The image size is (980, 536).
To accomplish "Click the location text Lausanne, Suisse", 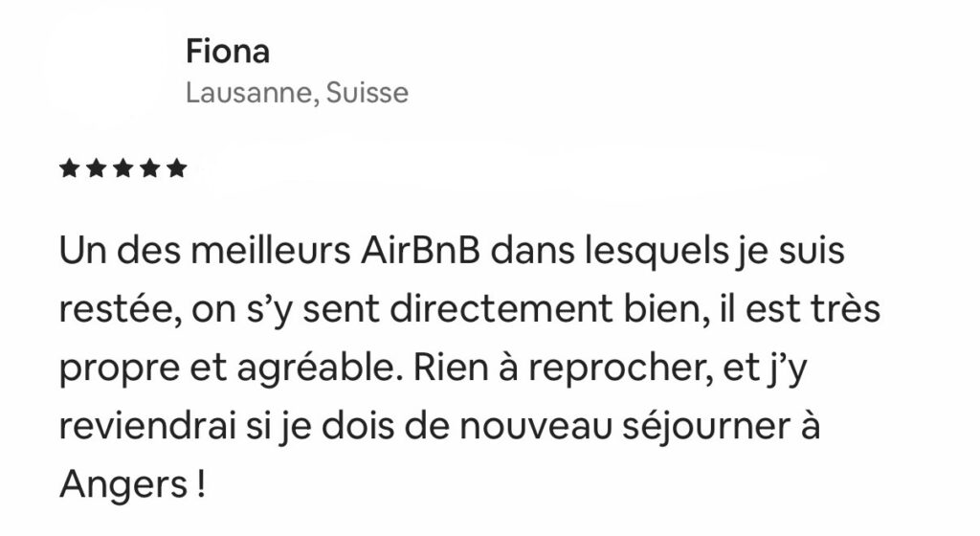I will [x=297, y=93].
